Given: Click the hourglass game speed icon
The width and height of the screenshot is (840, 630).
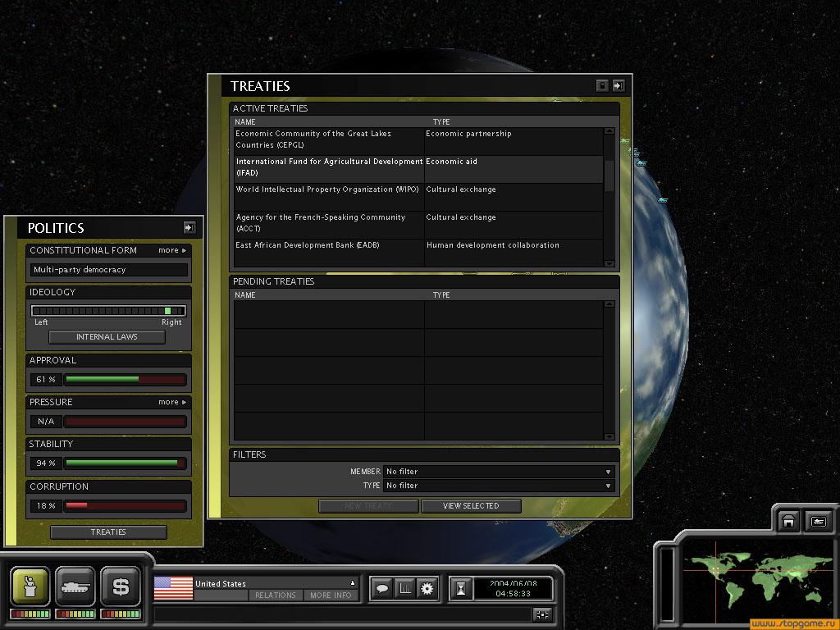Looking at the screenshot, I should click(461, 588).
